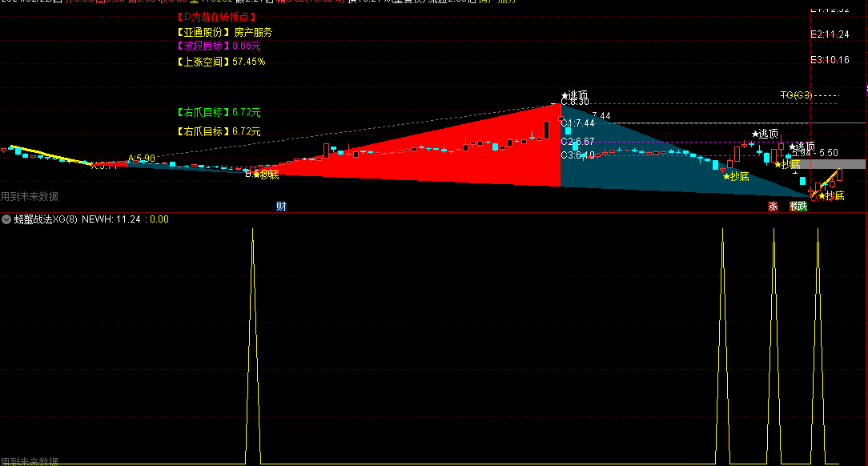Image resolution: width=868 pixels, height=466 pixels.
Task: Click the green 【右爪目标】6.72元 label
Action: [219, 112]
